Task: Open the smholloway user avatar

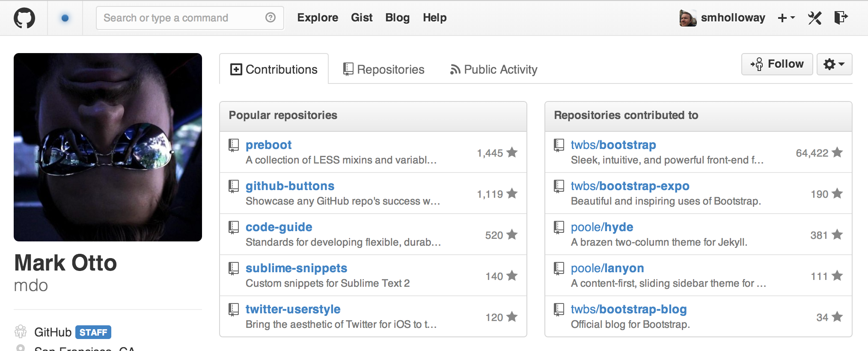Action: [x=688, y=18]
